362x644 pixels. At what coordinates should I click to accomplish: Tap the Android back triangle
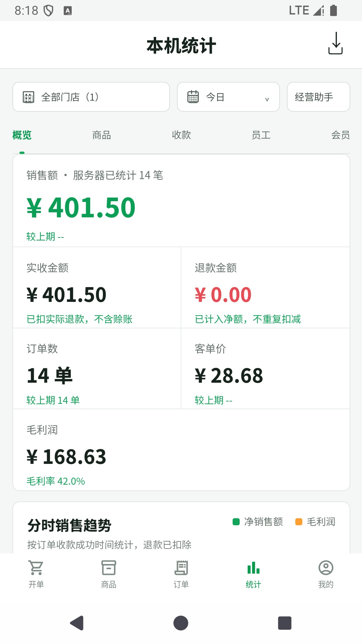click(x=77, y=623)
